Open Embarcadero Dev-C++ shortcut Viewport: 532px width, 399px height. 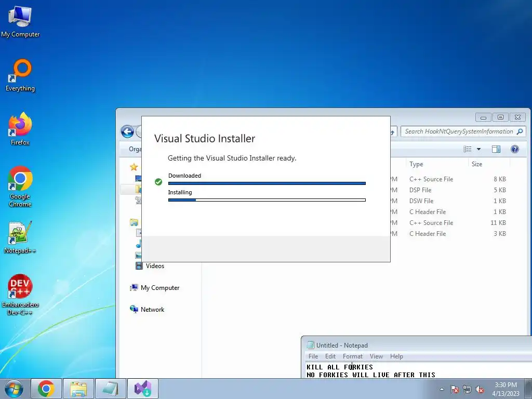click(20, 295)
